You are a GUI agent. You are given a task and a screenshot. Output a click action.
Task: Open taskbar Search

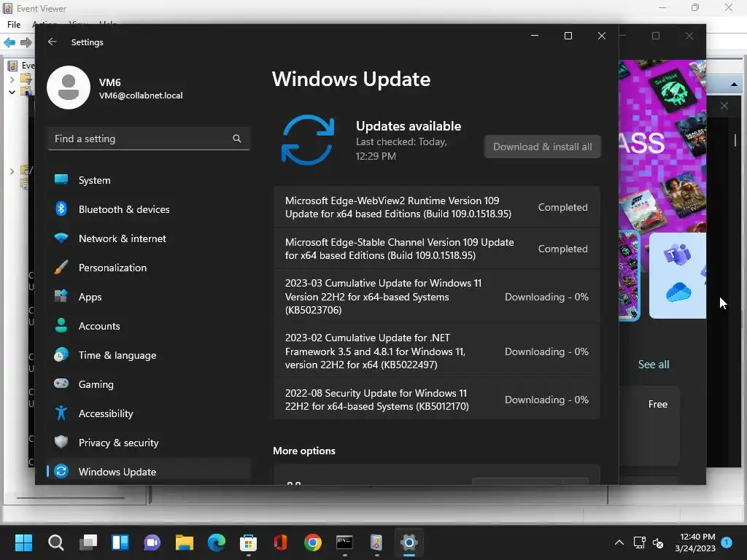click(55, 542)
